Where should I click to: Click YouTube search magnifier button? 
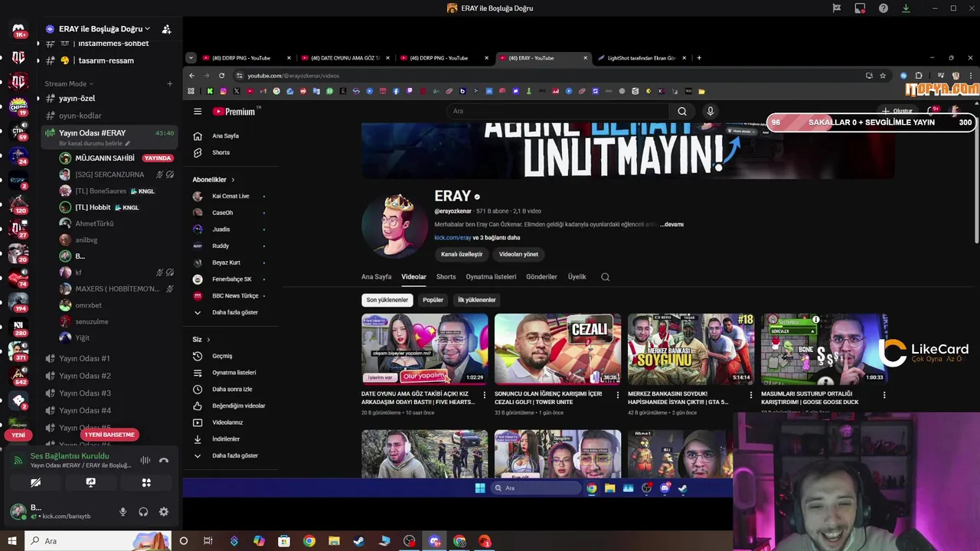tap(682, 111)
